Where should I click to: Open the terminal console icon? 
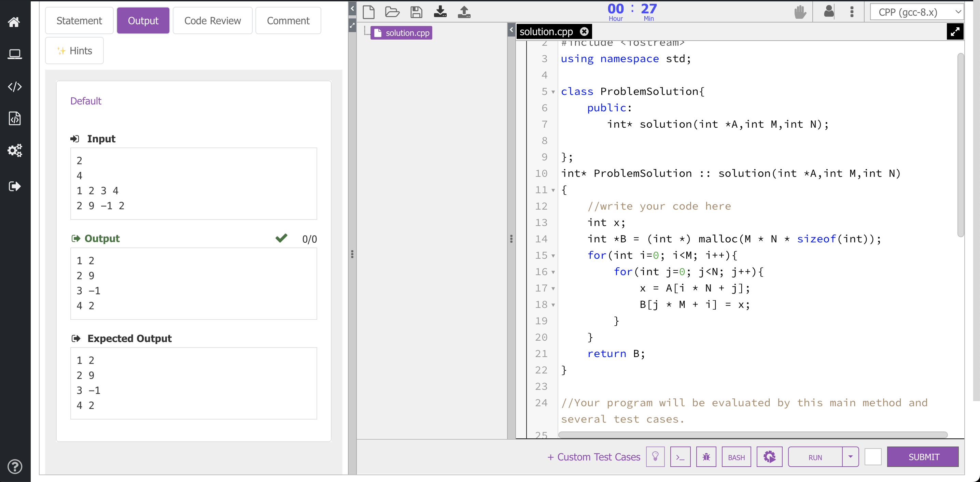(681, 457)
